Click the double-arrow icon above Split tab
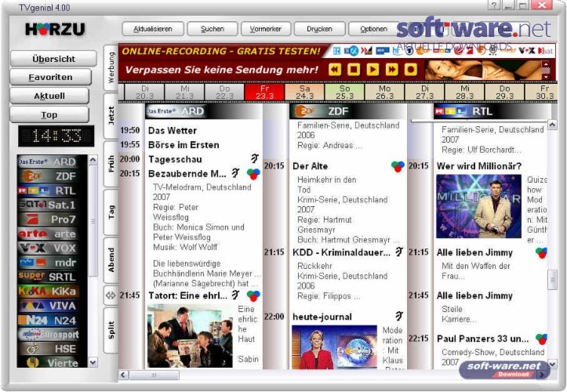 pyautogui.click(x=111, y=296)
